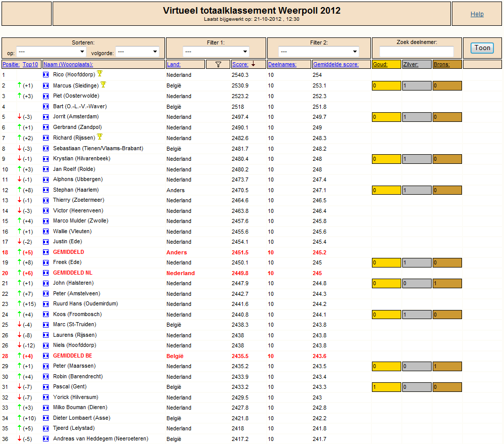Click the name Thierry (Zoetermeer)
Viewport: 504px width, 444px height.
point(79,200)
